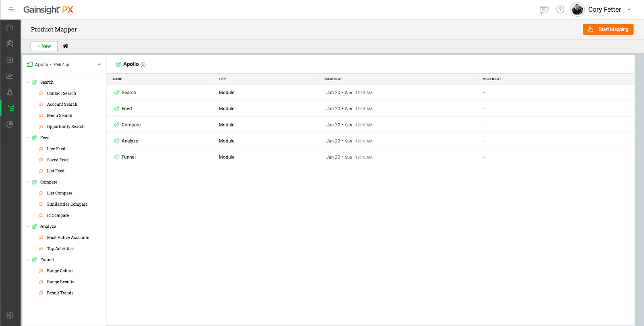Viewport: 644px width, 326px height.
Task: Open the settings gear in sidebar
Action: [x=10, y=316]
